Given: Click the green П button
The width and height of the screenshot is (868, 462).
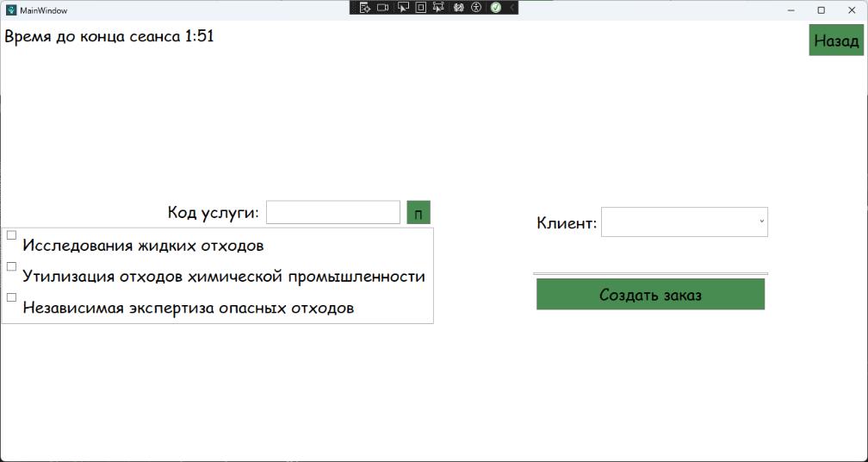Looking at the screenshot, I should tap(418, 213).
